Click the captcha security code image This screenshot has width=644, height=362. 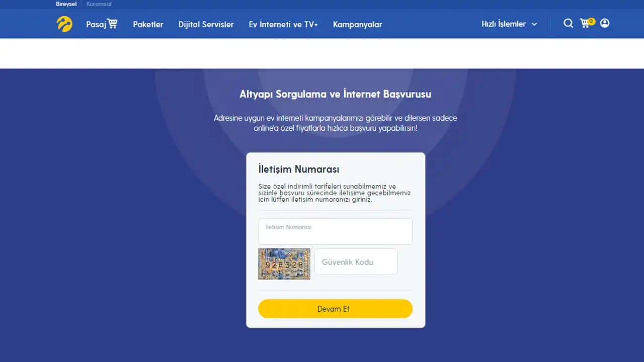coord(284,264)
